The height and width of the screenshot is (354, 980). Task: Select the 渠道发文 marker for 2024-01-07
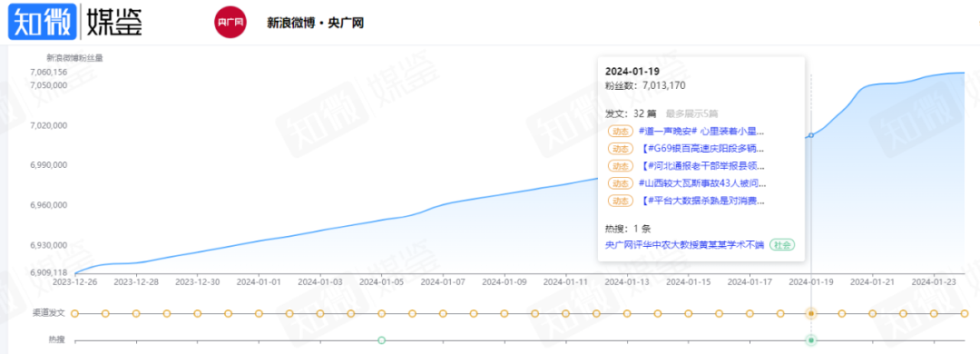pyautogui.click(x=443, y=313)
